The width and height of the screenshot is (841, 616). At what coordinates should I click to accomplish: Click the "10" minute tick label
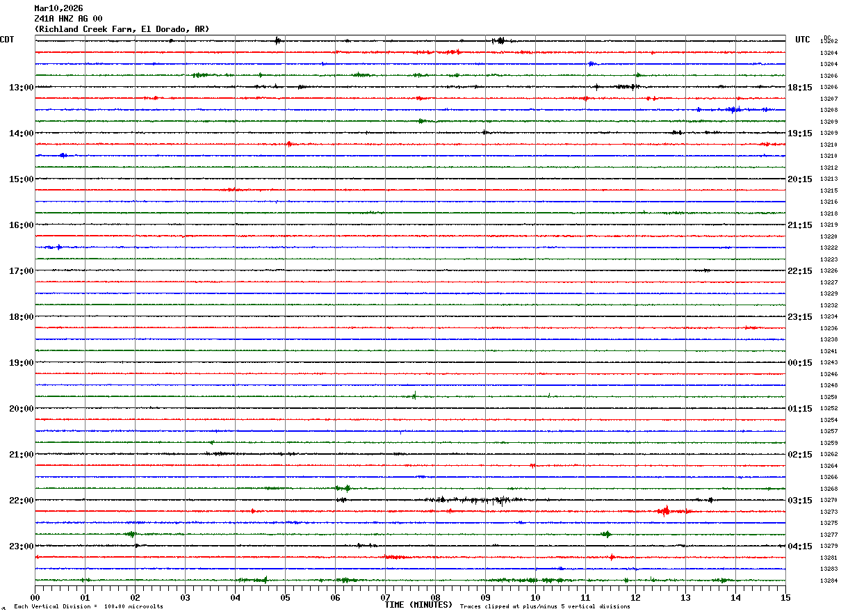[535, 597]
